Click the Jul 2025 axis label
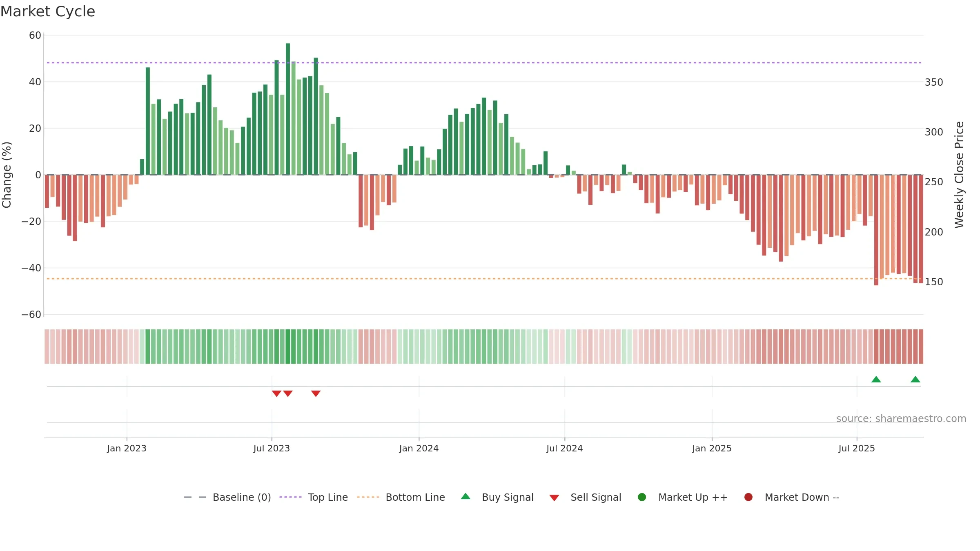 point(857,448)
